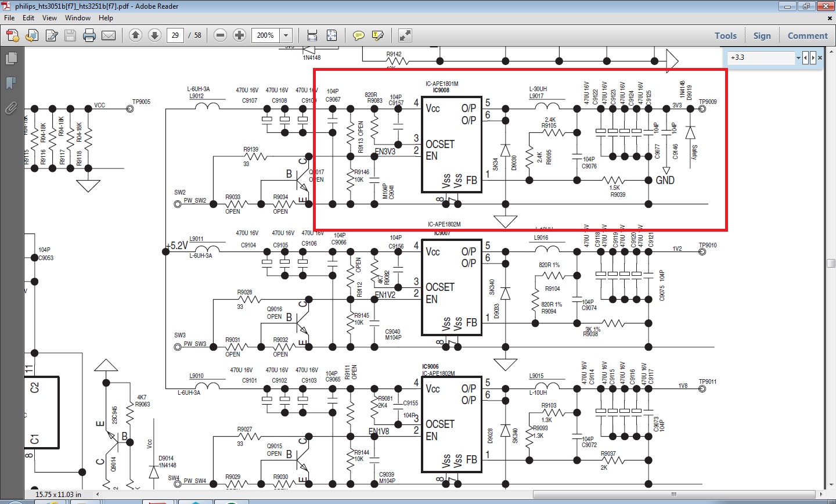836x504 pixels.
Task: Click the TP9009 test point label
Action: point(708,102)
